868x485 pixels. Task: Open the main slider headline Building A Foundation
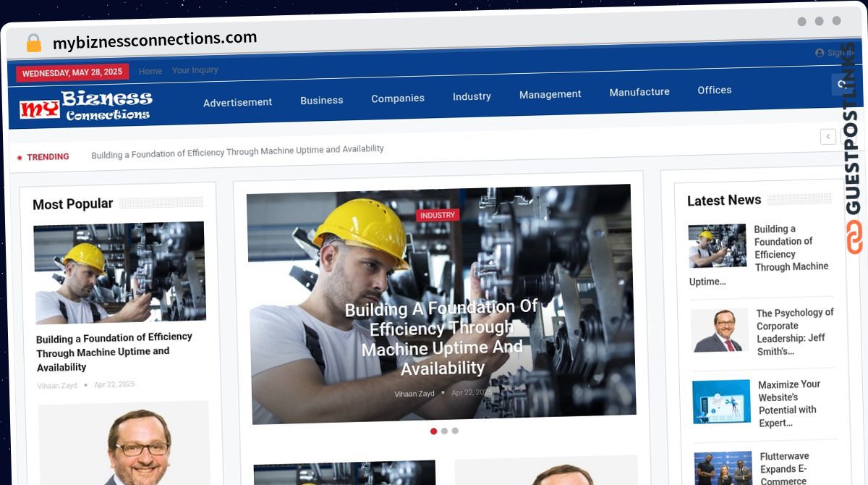click(x=442, y=337)
